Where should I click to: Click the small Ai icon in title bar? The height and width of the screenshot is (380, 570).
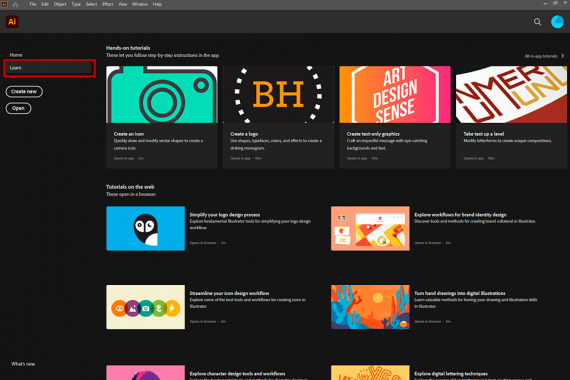4,4
